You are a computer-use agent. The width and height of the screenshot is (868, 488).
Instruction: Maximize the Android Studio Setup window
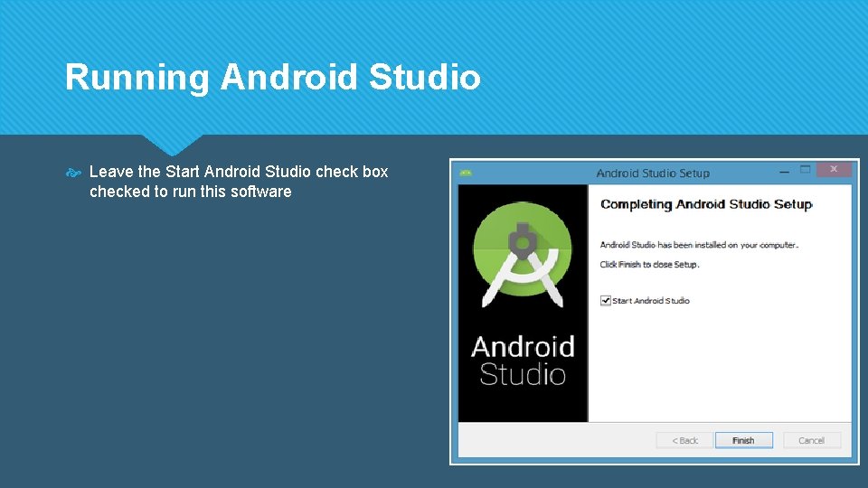[x=806, y=170]
